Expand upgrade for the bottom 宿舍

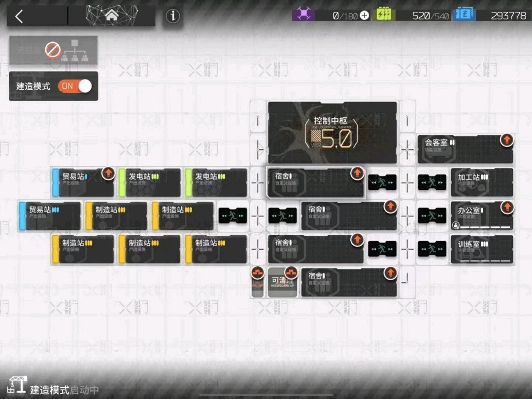[x=390, y=273]
